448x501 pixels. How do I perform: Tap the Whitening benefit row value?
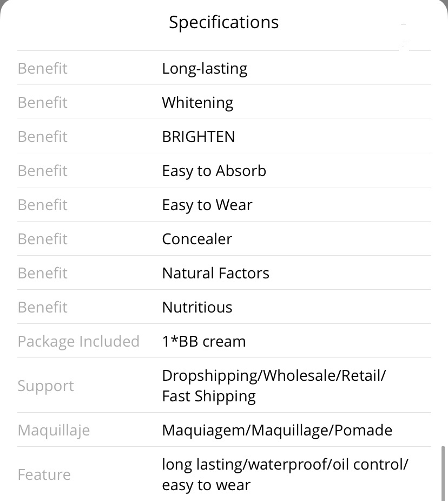pyautogui.click(x=197, y=102)
